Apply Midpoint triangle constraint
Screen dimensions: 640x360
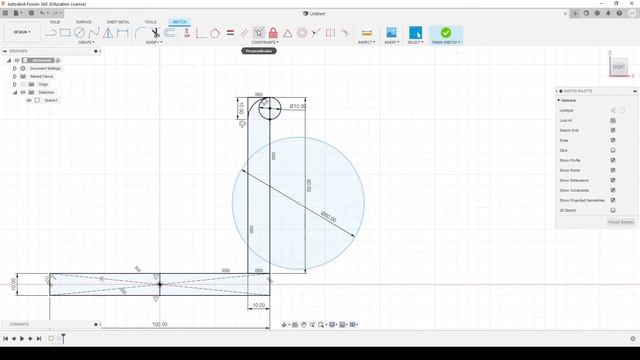(287, 33)
